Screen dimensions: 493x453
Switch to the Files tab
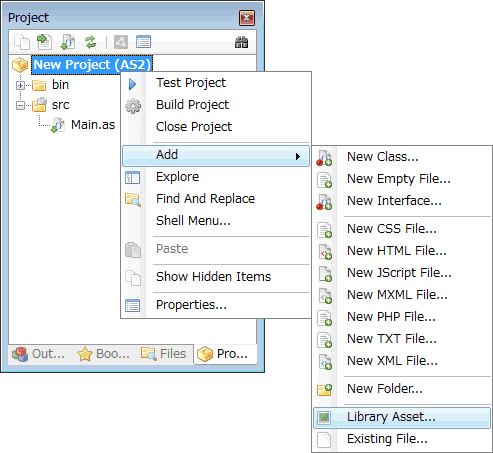pyautogui.click(x=163, y=354)
